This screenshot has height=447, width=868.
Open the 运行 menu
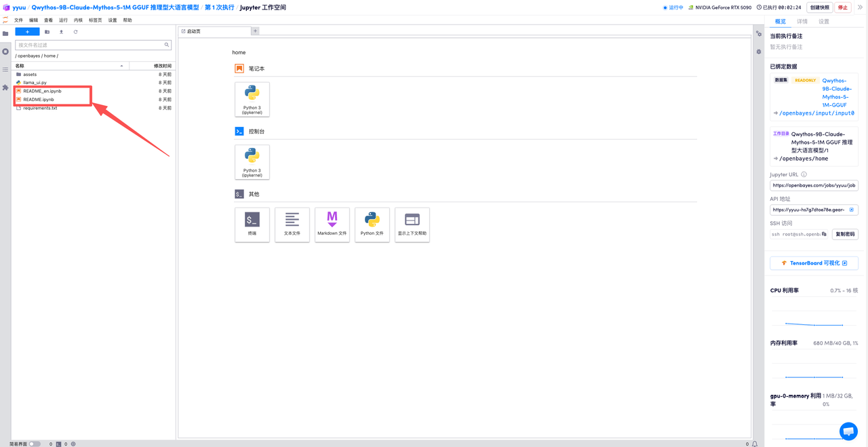tap(63, 20)
